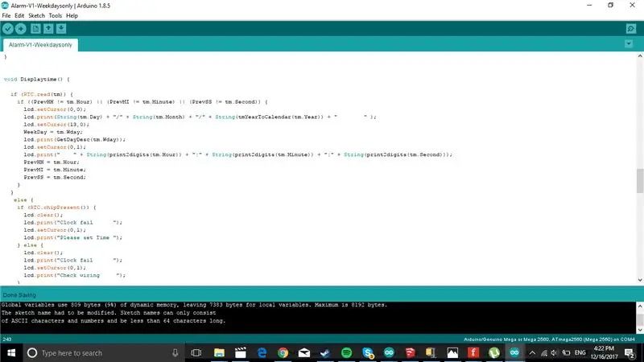Open the yellow folder-document taskbar app
Image resolution: width=644 pixels, height=362 pixels.
click(431, 353)
